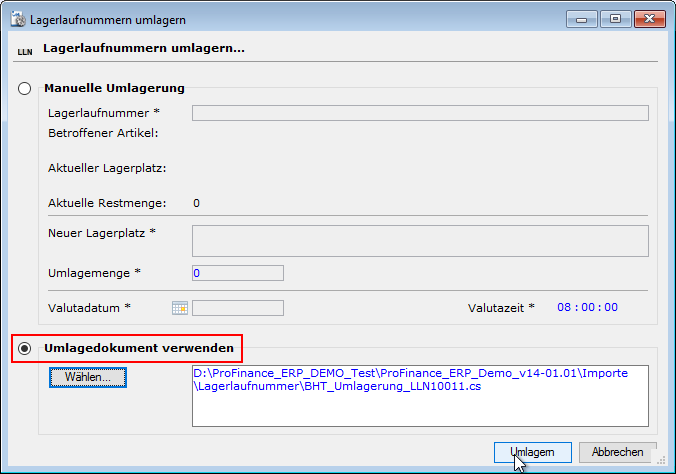Cancel the dialog with the Abbrechen button
Image resolution: width=676 pixels, height=474 pixels.
[x=617, y=452]
